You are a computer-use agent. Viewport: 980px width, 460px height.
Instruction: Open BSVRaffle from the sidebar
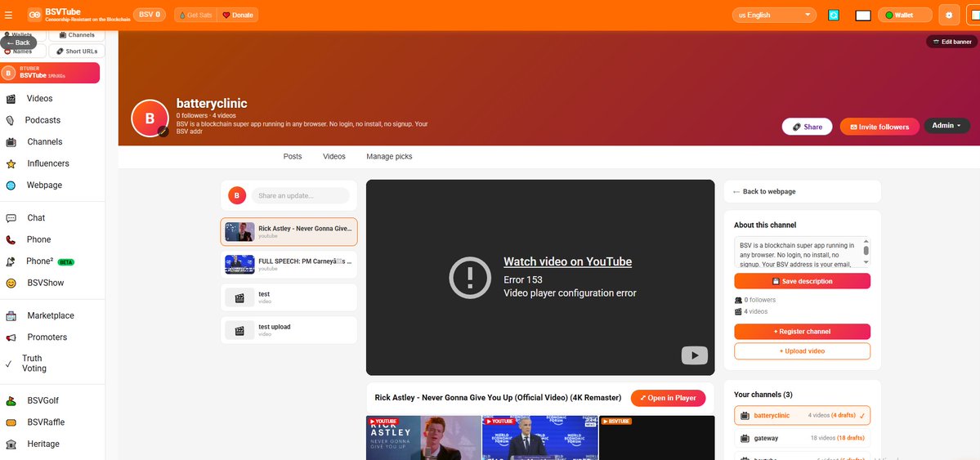[x=46, y=422]
